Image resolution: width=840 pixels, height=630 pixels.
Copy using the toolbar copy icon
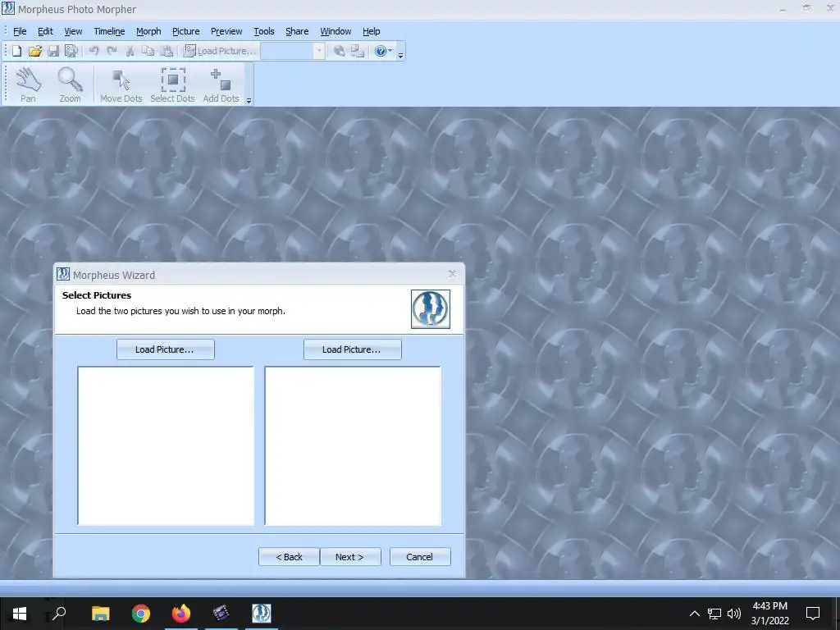click(148, 51)
